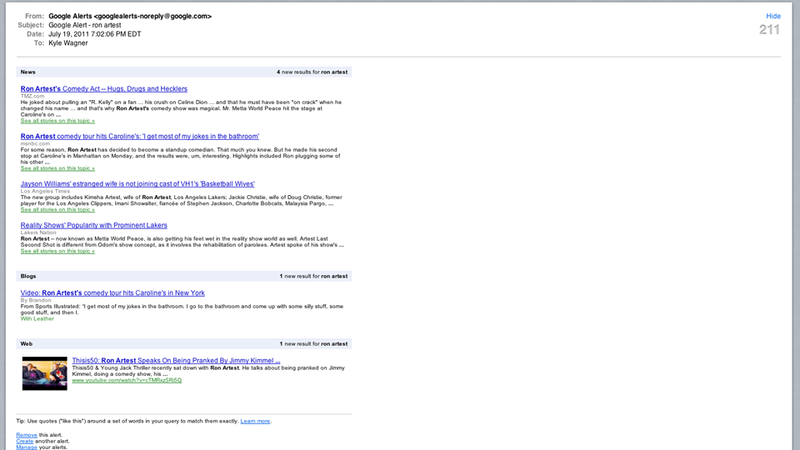See all stories under Lakers Nation result

(x=58, y=251)
